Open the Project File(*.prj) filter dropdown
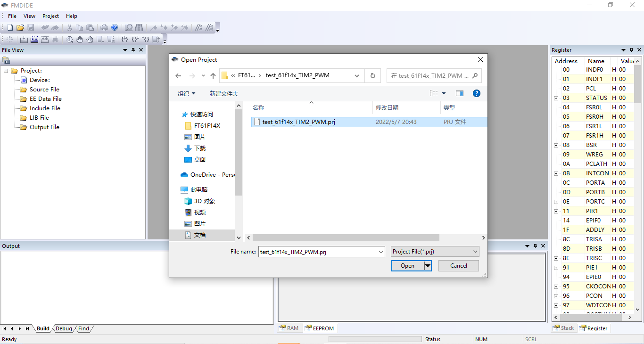 coord(435,252)
